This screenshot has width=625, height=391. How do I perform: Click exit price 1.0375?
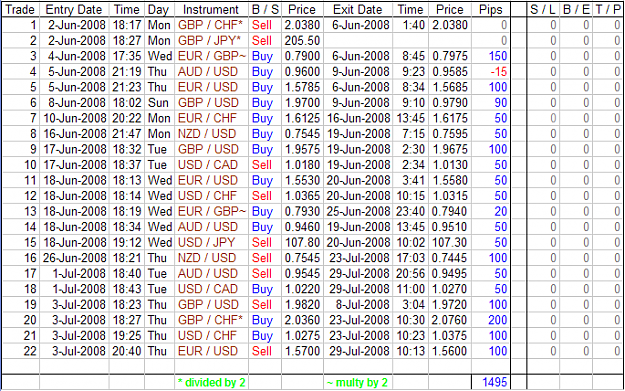click(450, 336)
